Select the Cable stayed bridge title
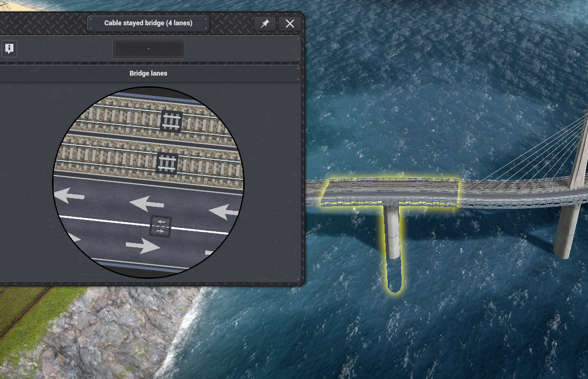 click(x=148, y=23)
